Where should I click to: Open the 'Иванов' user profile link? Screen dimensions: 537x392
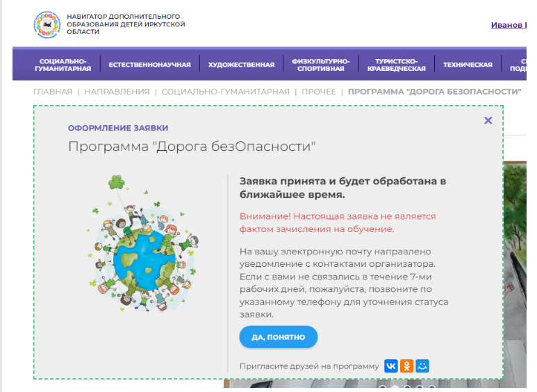point(508,25)
